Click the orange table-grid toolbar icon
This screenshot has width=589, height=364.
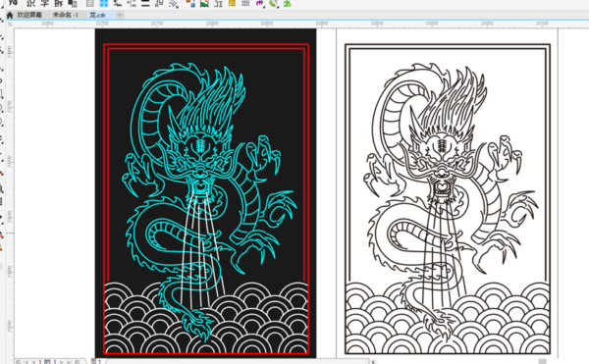[232, 3]
